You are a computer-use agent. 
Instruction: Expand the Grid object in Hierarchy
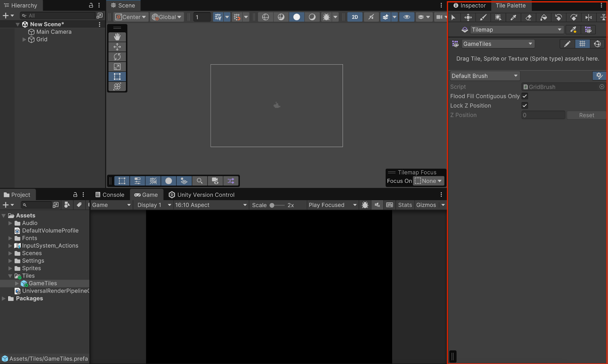[24, 39]
